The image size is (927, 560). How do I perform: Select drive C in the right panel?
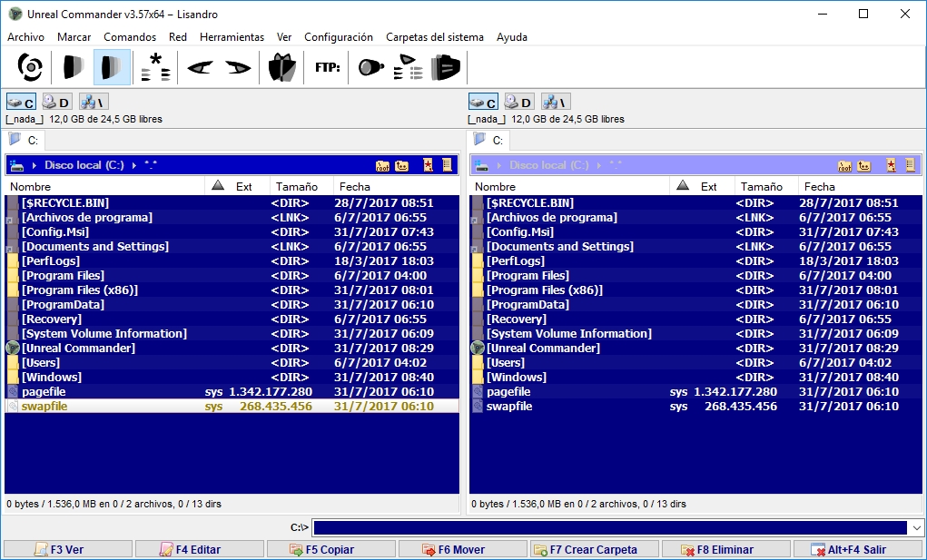click(484, 102)
